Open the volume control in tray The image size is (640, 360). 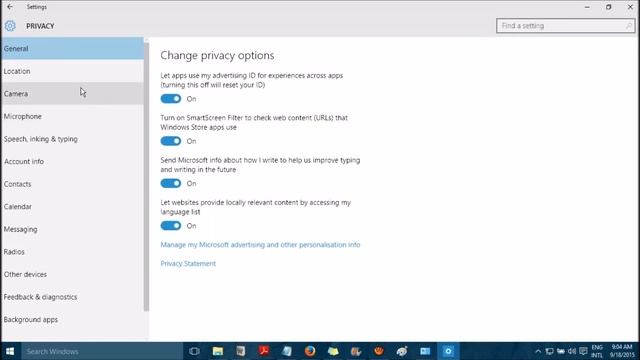572,351
